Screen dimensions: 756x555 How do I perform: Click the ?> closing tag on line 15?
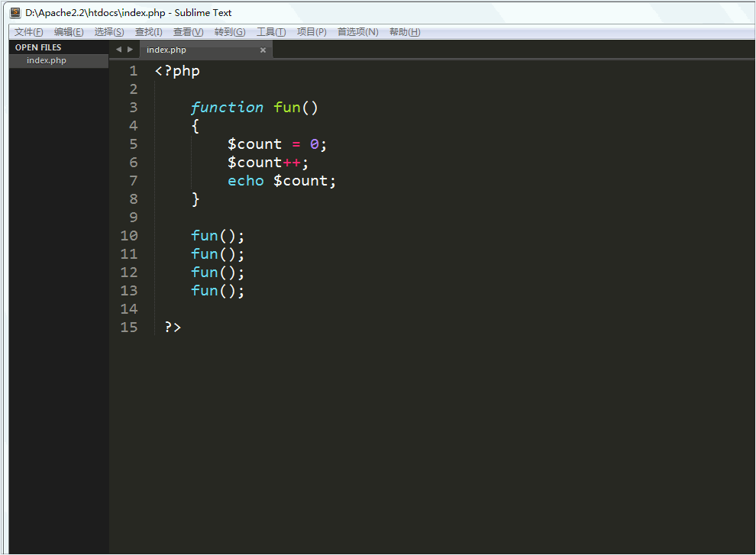point(173,328)
